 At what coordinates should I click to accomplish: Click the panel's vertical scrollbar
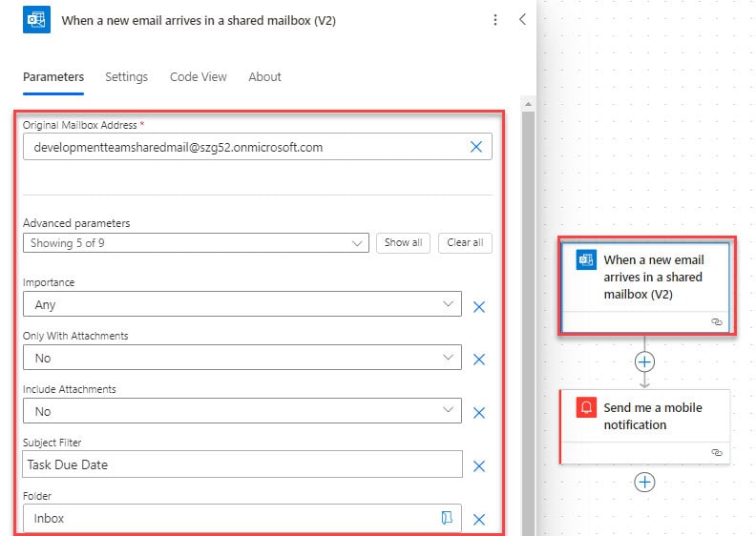pos(528,322)
